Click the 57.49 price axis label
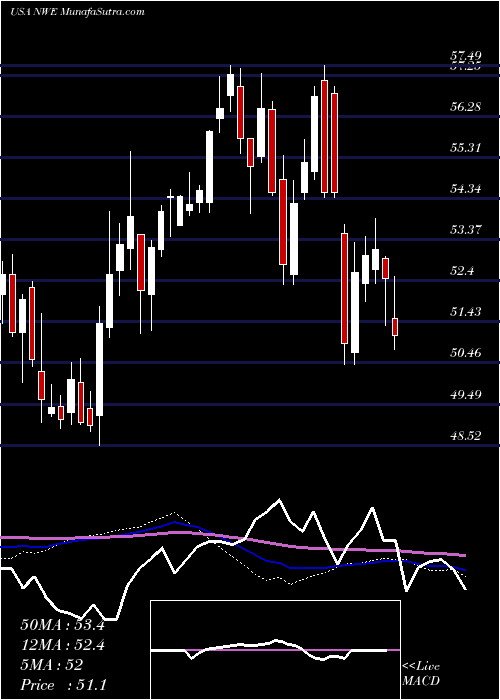Screen dimensions: 500x700 coord(466,57)
